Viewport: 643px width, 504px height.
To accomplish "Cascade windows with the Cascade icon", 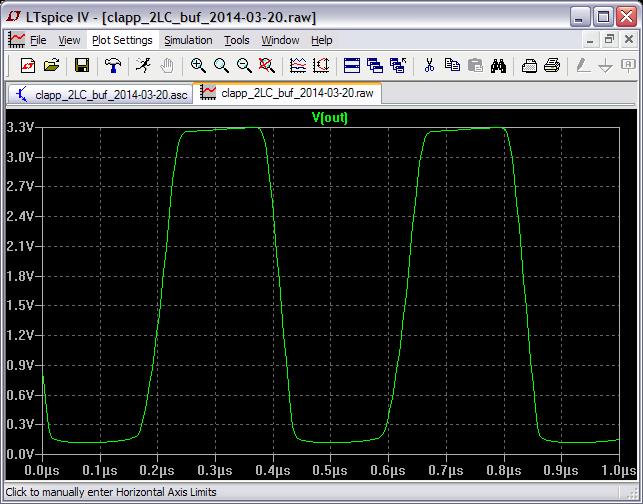I will click(x=375, y=66).
